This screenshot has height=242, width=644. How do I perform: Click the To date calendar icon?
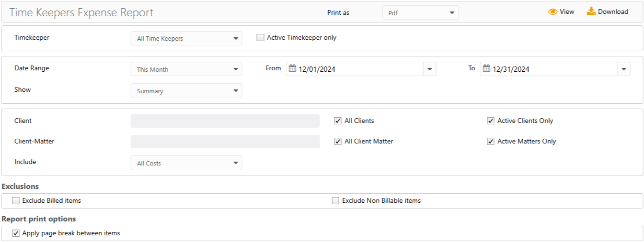[x=486, y=68]
